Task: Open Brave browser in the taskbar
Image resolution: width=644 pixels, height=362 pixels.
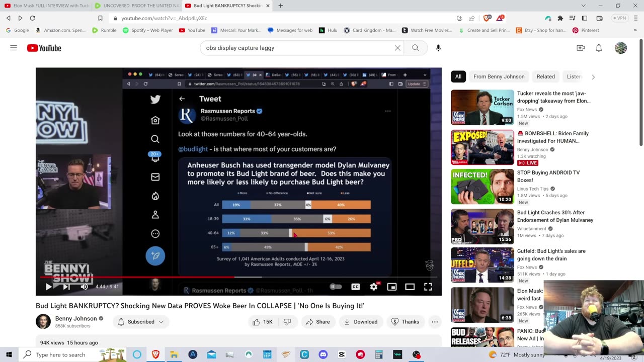Action: tap(155, 354)
